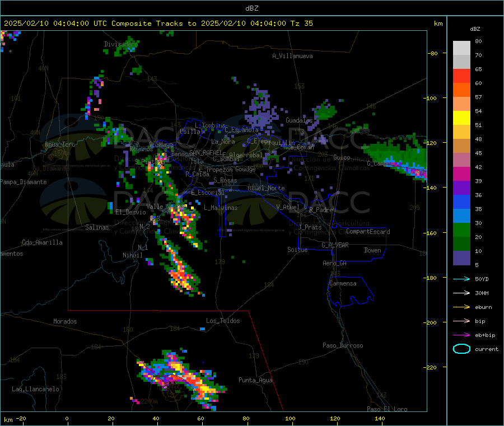504x426 pixels.
Task: Click the 'Goudge' map label
Action: click(245, 169)
